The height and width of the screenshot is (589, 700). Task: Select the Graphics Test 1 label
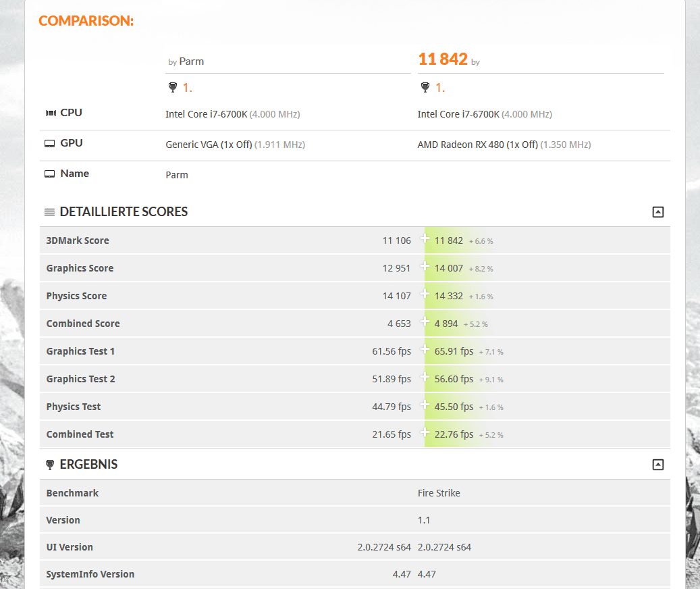point(80,351)
